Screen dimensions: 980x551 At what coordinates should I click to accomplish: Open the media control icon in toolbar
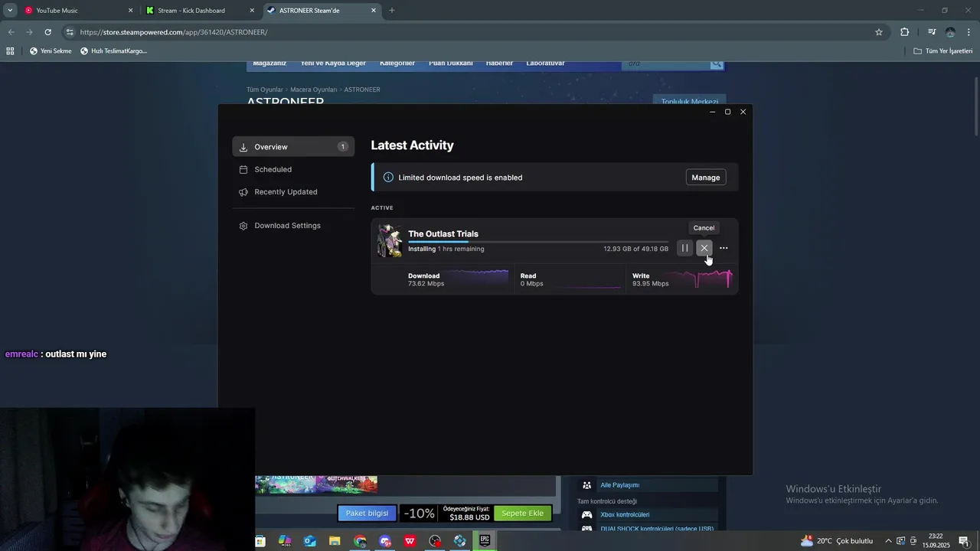pos(932,32)
